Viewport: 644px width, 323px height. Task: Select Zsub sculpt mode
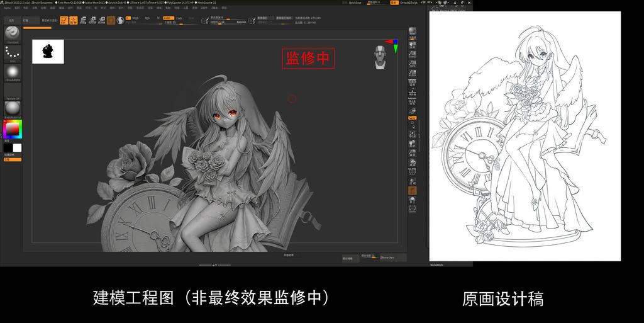click(179, 18)
